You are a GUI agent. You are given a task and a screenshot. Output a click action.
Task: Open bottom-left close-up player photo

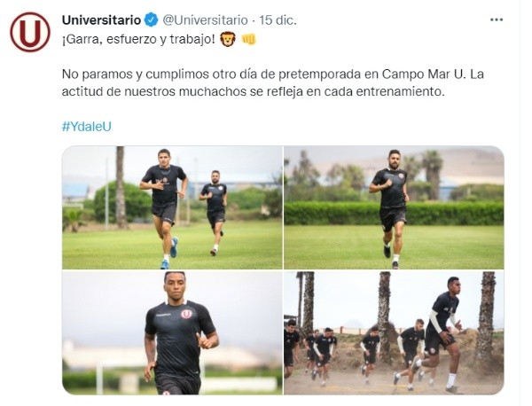click(172, 332)
